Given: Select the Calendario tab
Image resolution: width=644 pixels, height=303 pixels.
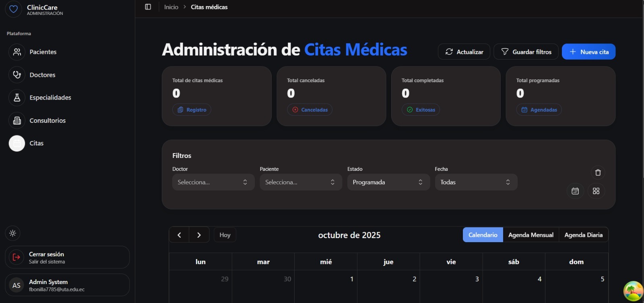Looking at the screenshot, I should [x=483, y=235].
